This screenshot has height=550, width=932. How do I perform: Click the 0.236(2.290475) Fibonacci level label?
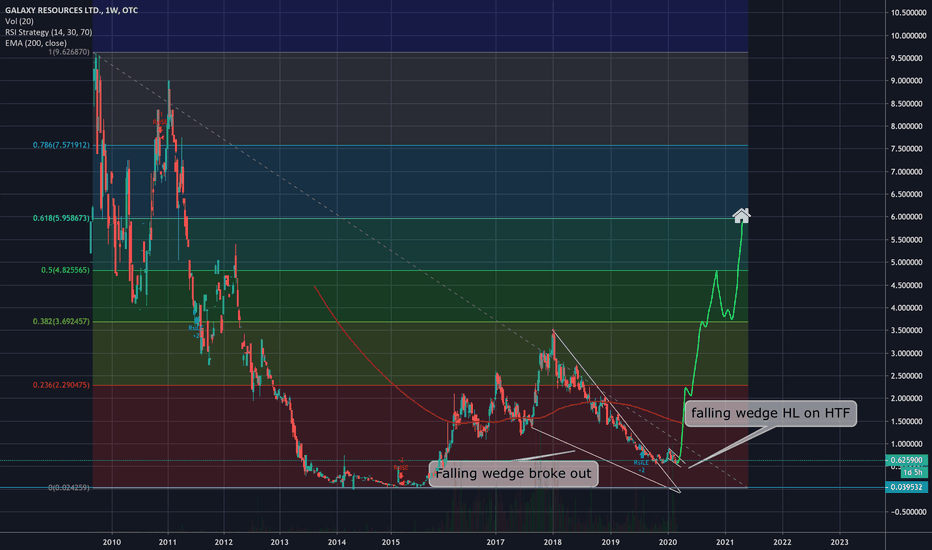(x=61, y=385)
